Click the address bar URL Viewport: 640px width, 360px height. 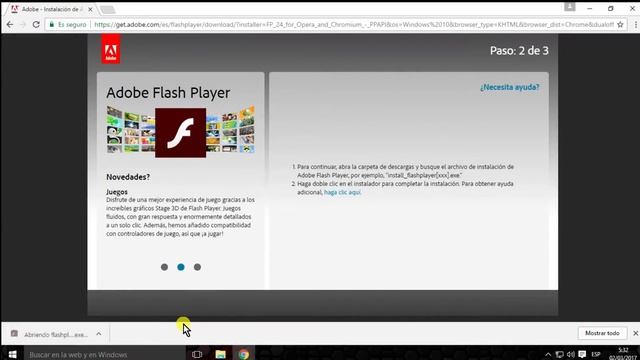(x=353, y=24)
